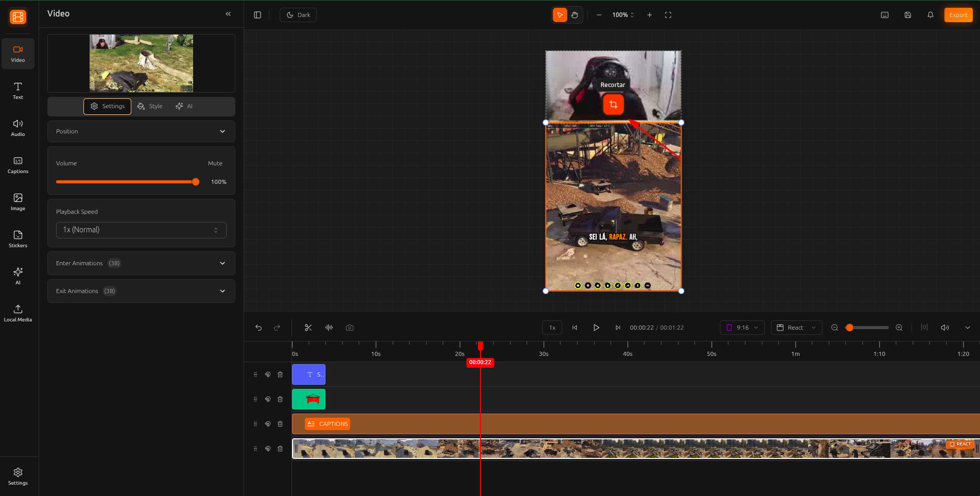Toggle Dark theme mode button
Screen dimensions: 980x496
pyautogui.click(x=298, y=15)
